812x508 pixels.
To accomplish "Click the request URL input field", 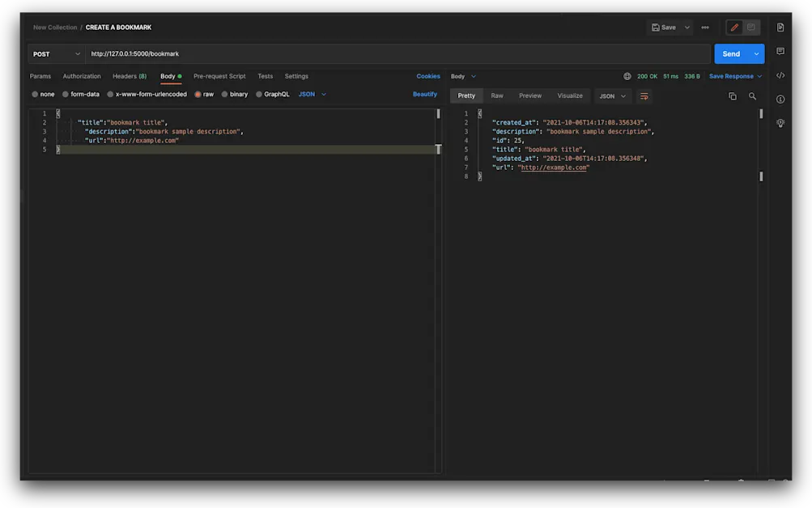I will (x=397, y=54).
